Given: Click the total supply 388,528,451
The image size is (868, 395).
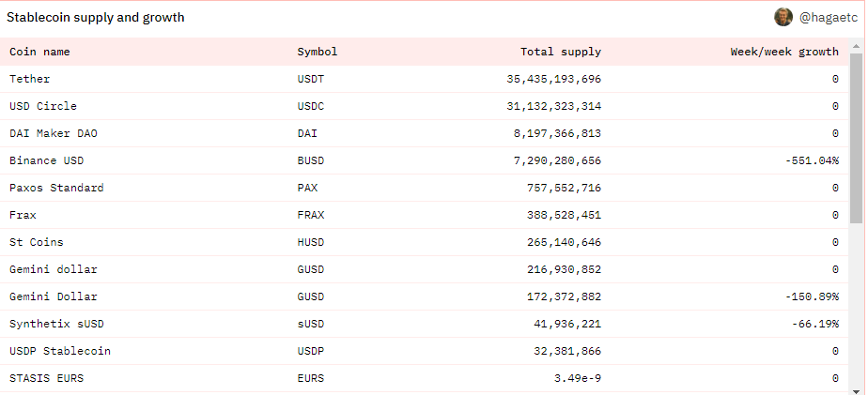Looking at the screenshot, I should 564,215.
